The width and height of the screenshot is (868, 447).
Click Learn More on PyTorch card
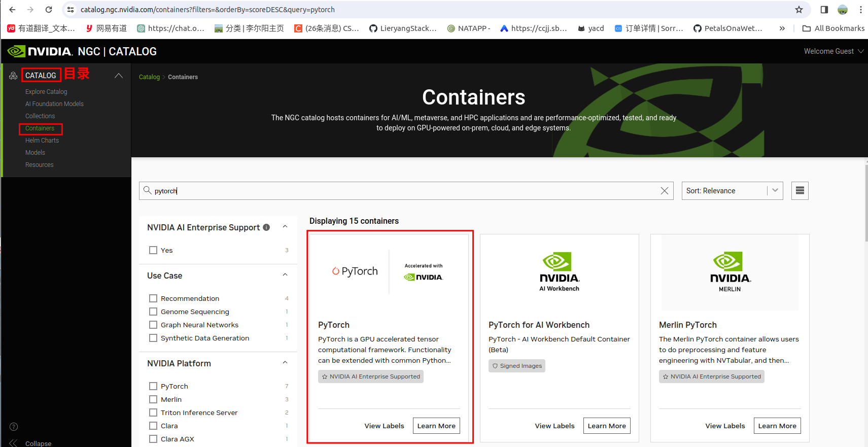click(x=436, y=426)
